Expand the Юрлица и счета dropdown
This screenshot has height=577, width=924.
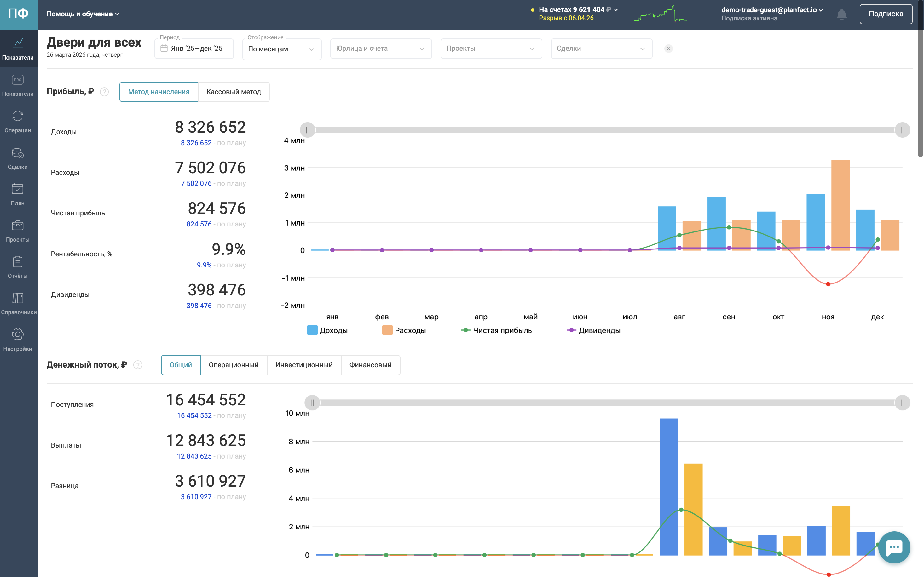point(381,49)
